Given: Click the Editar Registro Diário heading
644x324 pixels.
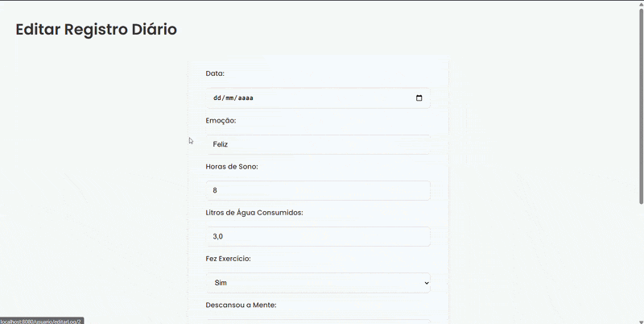Looking at the screenshot, I should click(96, 30).
